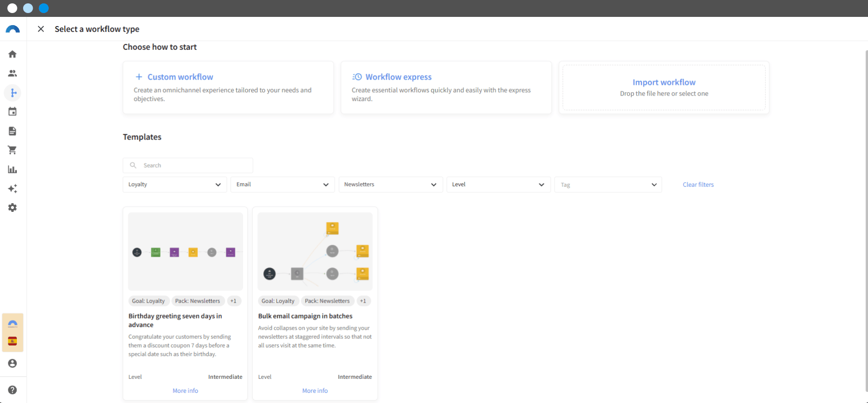Expand the Loyalty goal dropdown
The height and width of the screenshot is (403, 868).
175,184
